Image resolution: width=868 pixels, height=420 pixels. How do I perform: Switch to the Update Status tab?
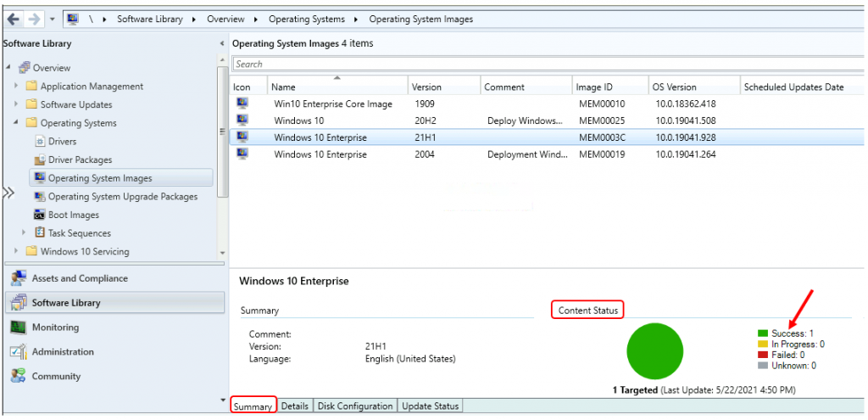pos(430,406)
